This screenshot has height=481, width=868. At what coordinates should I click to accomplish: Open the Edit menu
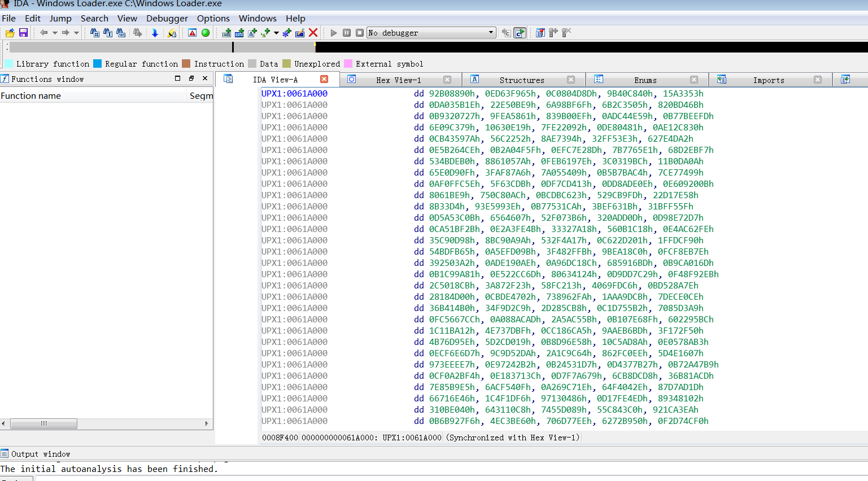pyautogui.click(x=33, y=18)
